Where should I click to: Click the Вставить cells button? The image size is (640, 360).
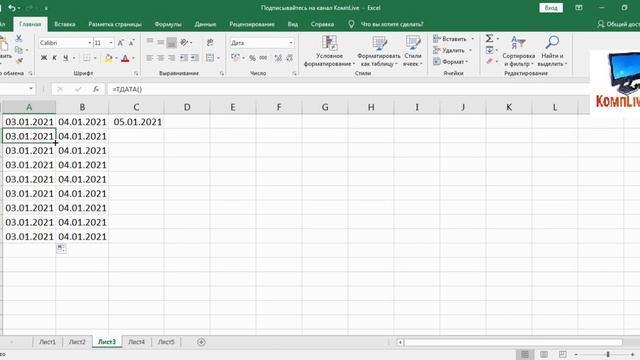pos(453,39)
